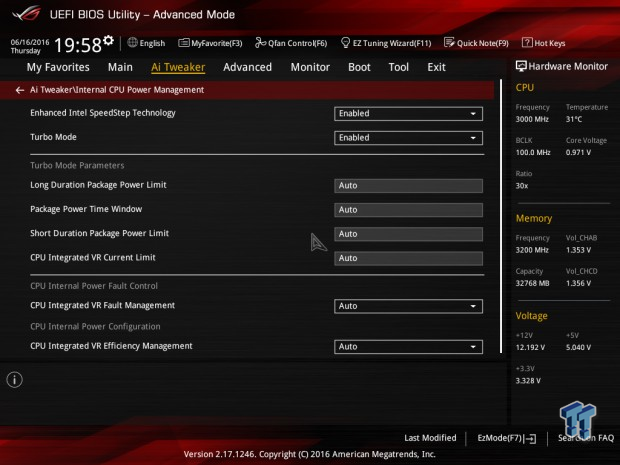Click the EZ Tuning Wizard bulb icon
Screen dimensions: 620x465
pos(345,43)
